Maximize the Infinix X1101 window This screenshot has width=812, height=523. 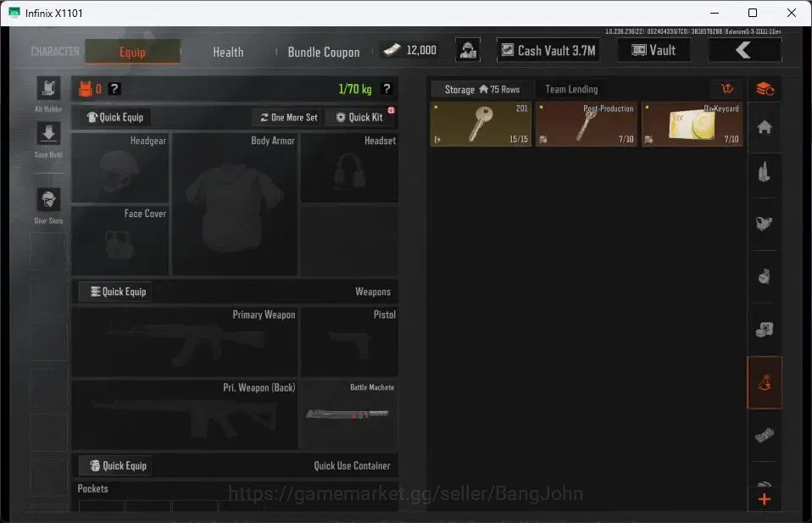(753, 13)
